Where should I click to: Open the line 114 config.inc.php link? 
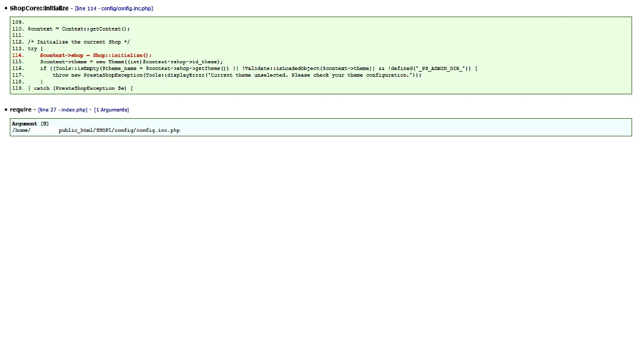coord(114,9)
